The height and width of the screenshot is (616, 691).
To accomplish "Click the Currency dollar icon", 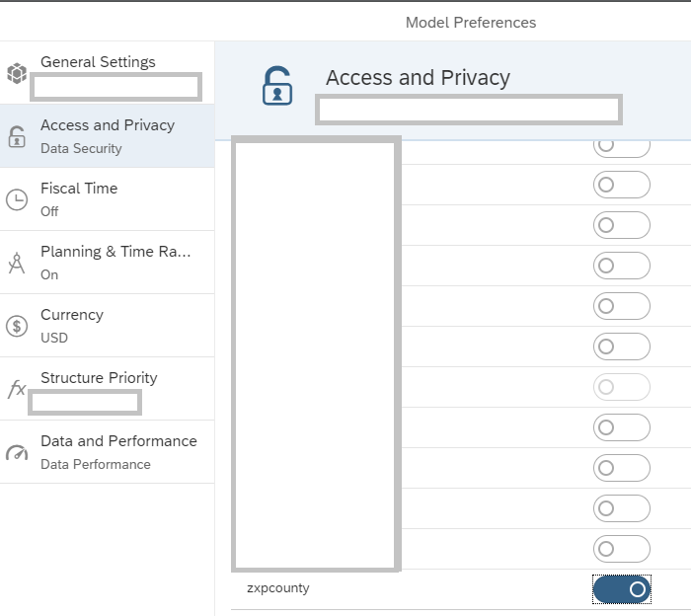I will pyautogui.click(x=17, y=326).
